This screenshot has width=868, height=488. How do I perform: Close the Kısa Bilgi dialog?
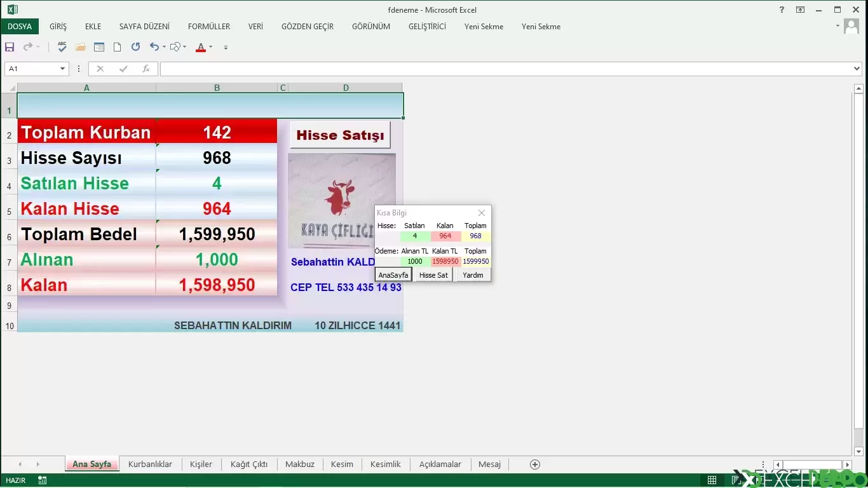482,213
